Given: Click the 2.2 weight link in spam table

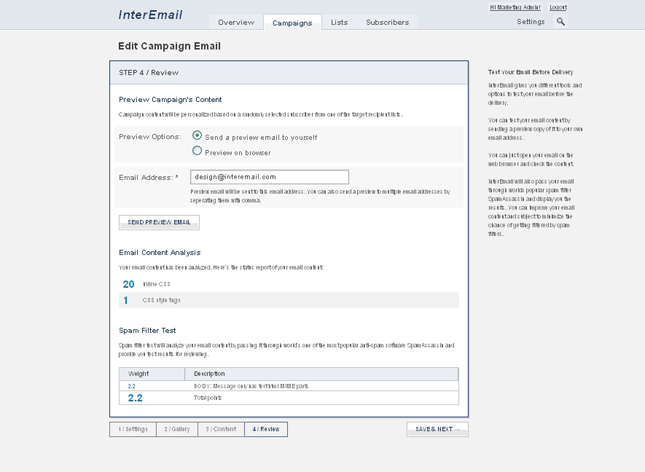Looking at the screenshot, I should click(x=131, y=385).
